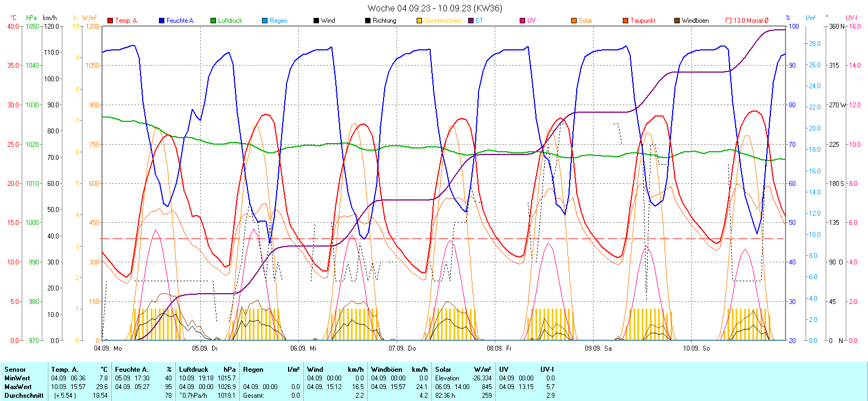Click the green Luftdruck legend square
This screenshot has width=868, height=401.
[x=213, y=21]
